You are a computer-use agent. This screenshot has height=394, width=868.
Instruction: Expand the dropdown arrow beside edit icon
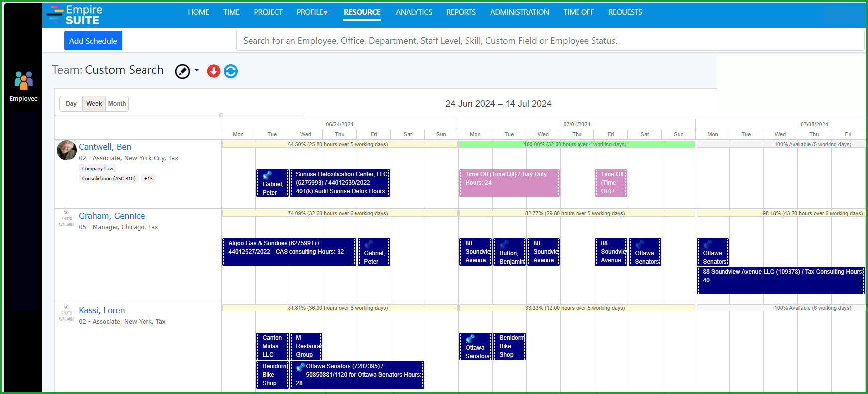pyautogui.click(x=197, y=70)
